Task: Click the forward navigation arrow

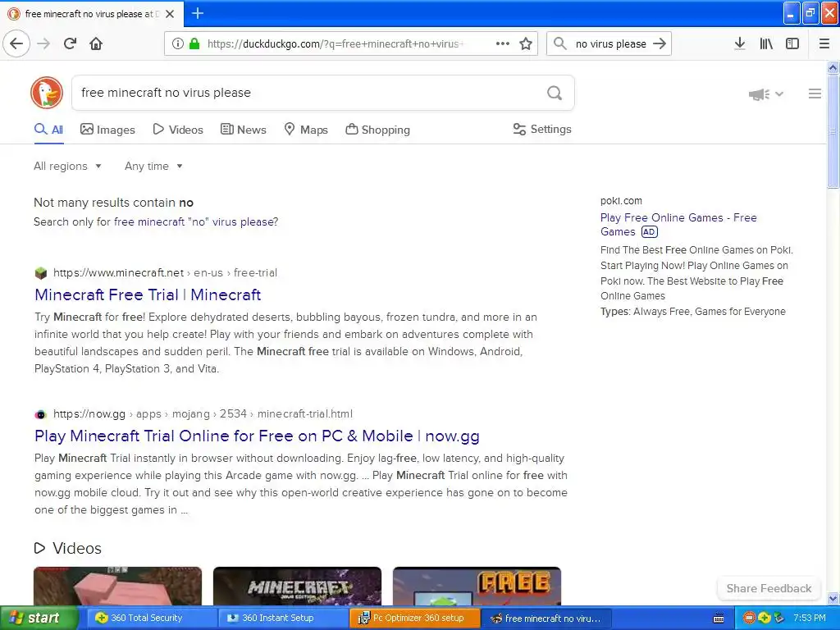Action: pyautogui.click(x=44, y=43)
